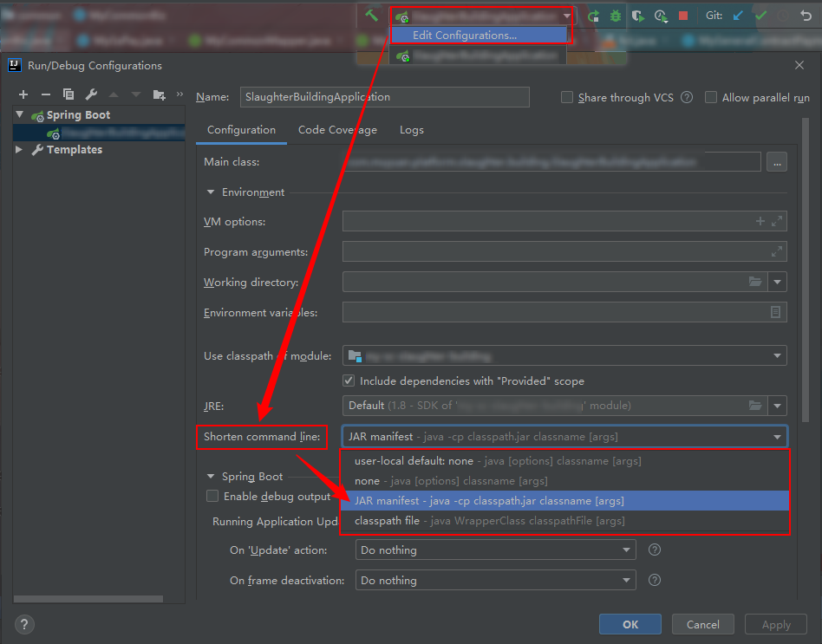
Task: Open help for On Update action
Action: [x=655, y=550]
